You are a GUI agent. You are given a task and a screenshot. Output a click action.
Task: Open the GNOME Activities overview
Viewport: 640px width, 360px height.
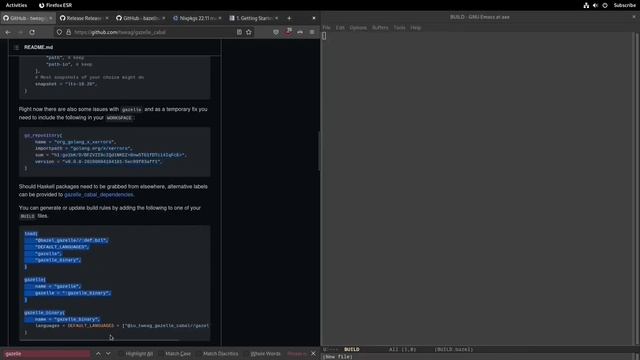(16, 5)
